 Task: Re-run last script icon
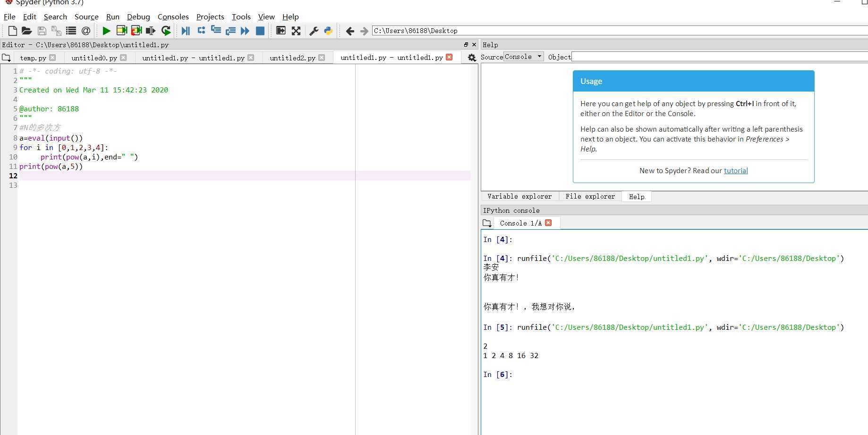[166, 31]
